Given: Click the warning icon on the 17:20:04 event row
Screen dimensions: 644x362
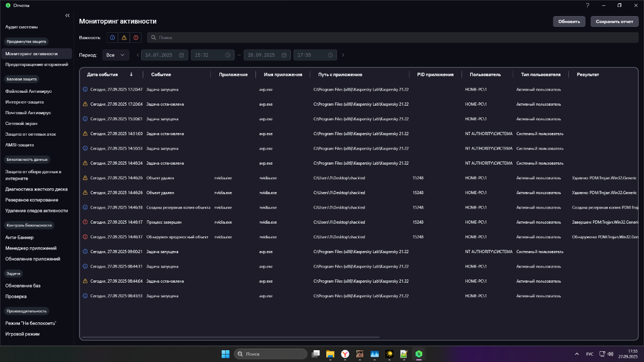Looking at the screenshot, I should (x=85, y=104).
